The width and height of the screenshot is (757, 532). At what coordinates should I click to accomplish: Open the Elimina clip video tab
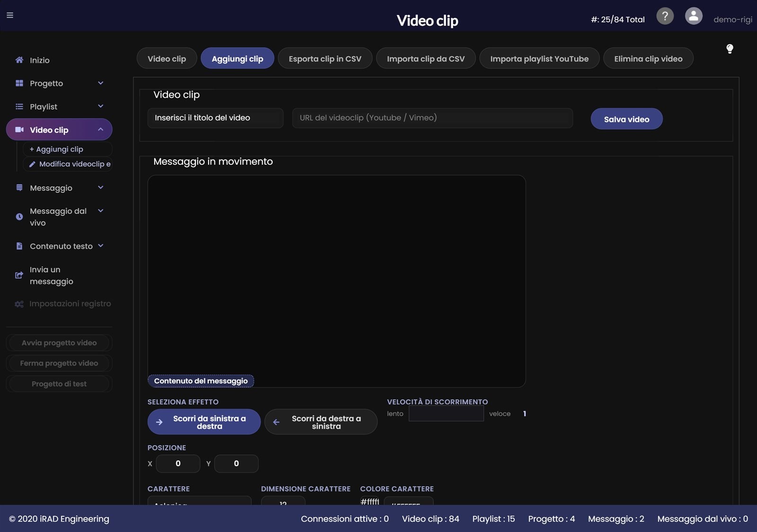(648, 58)
